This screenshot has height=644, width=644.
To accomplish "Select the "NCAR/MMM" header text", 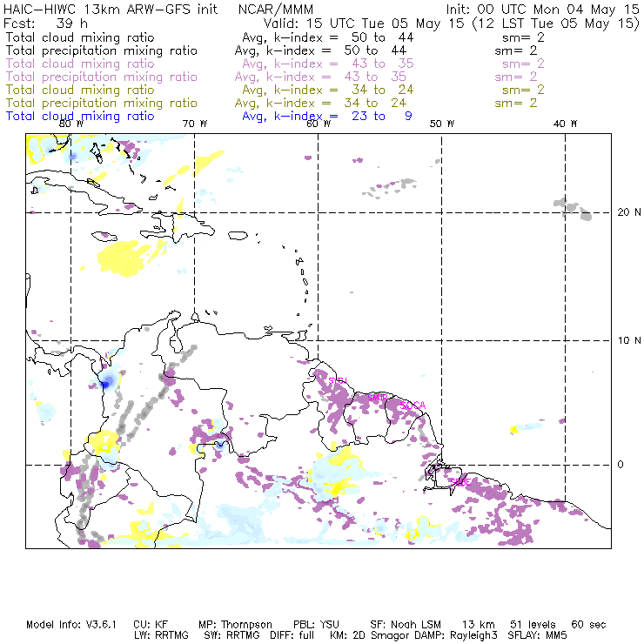I will [x=276, y=9].
